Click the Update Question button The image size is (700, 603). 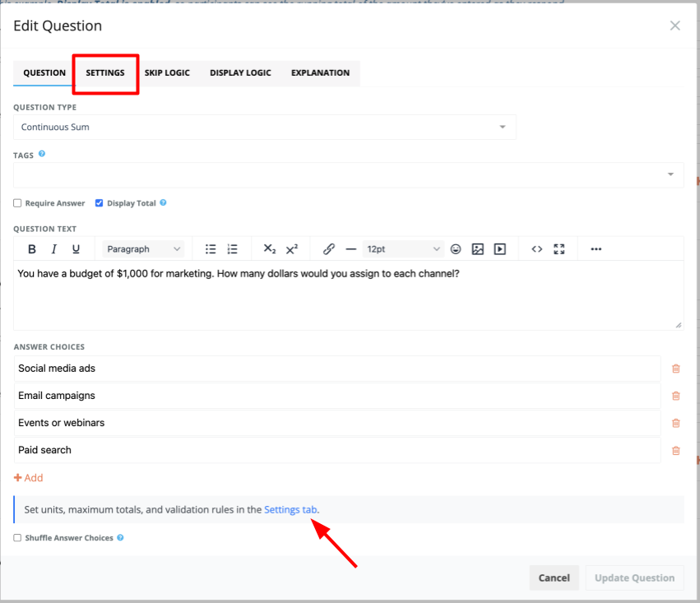[635, 578]
